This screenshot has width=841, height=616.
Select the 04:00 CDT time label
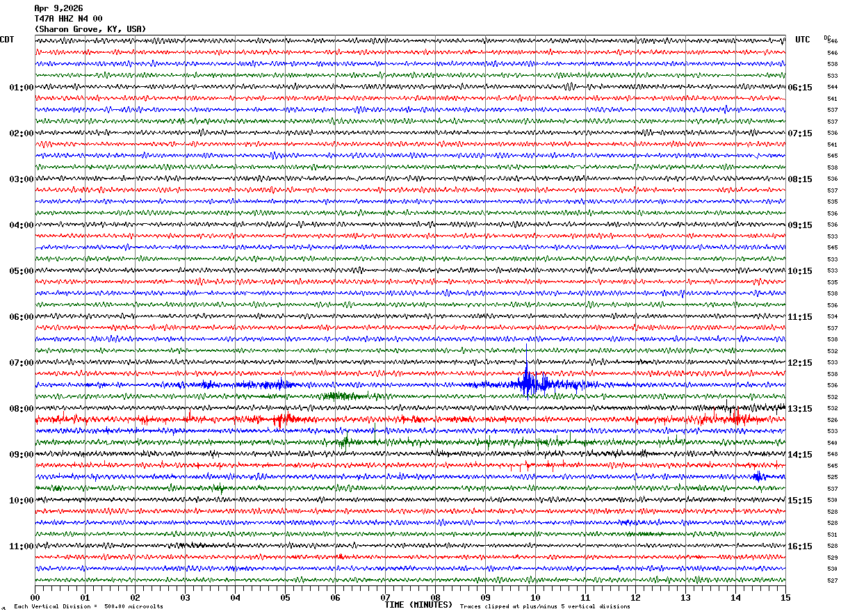pos(22,225)
